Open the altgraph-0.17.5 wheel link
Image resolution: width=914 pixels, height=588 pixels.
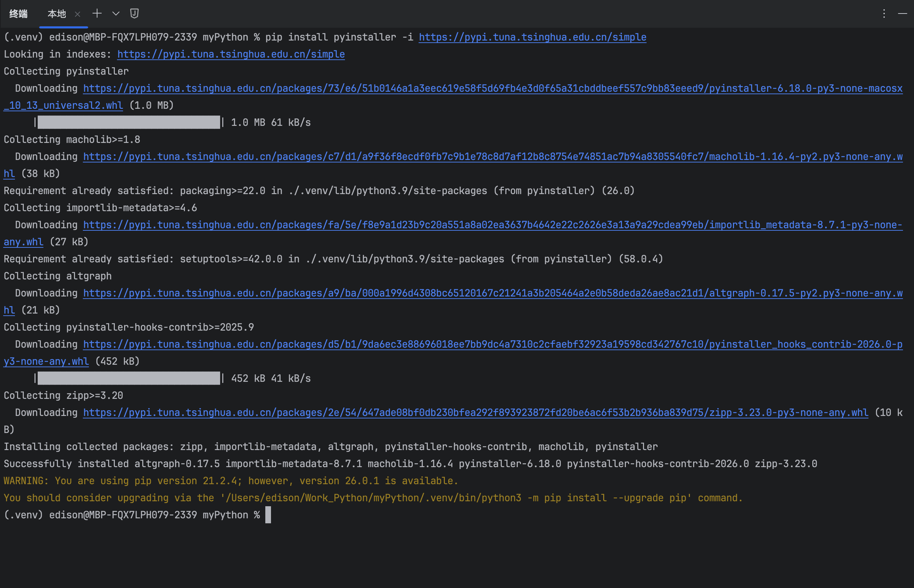tap(493, 293)
